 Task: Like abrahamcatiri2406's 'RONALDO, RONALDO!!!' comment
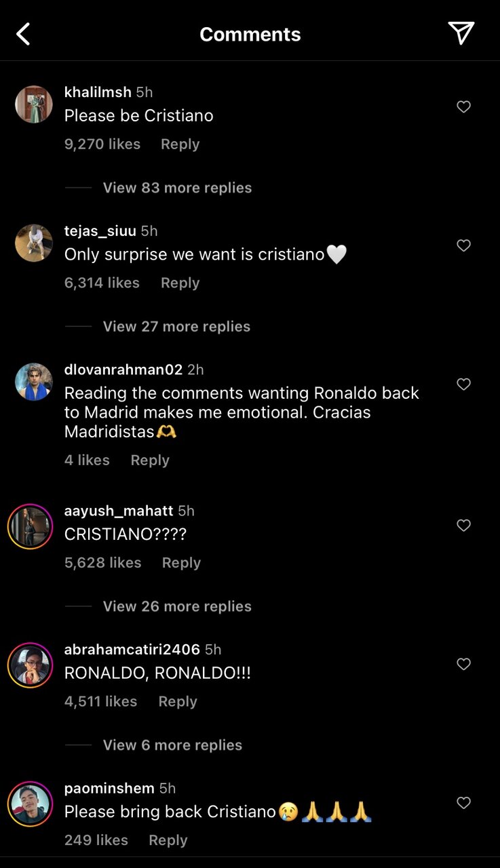(x=463, y=665)
